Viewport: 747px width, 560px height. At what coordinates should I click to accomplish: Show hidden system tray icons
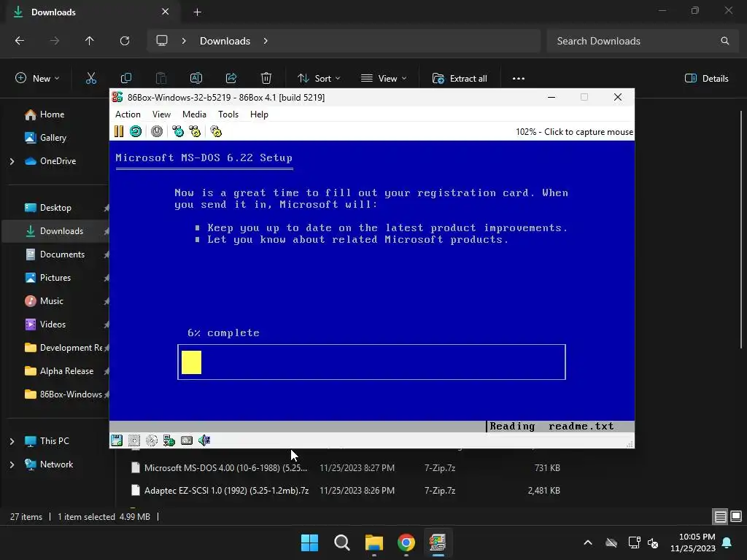coord(588,542)
